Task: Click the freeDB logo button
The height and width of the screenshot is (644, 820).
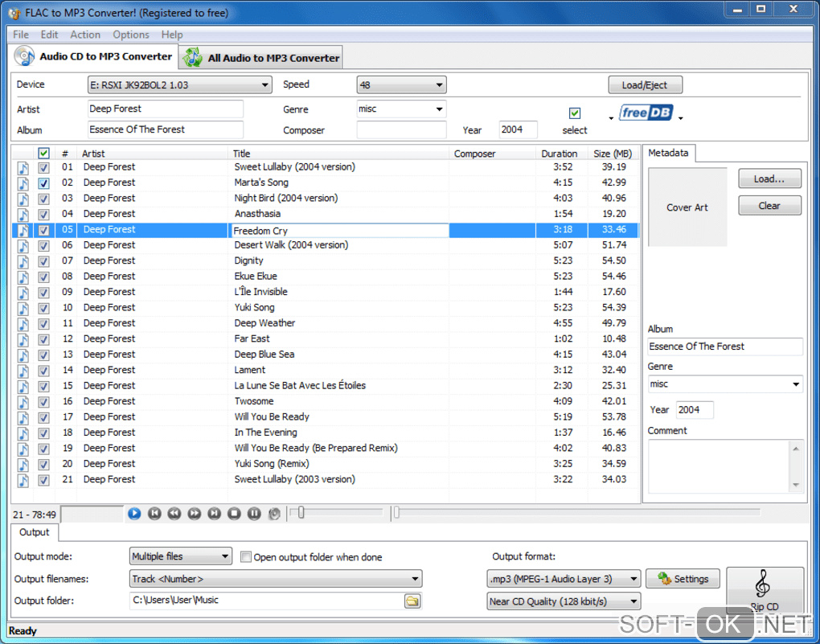Action: [x=646, y=113]
